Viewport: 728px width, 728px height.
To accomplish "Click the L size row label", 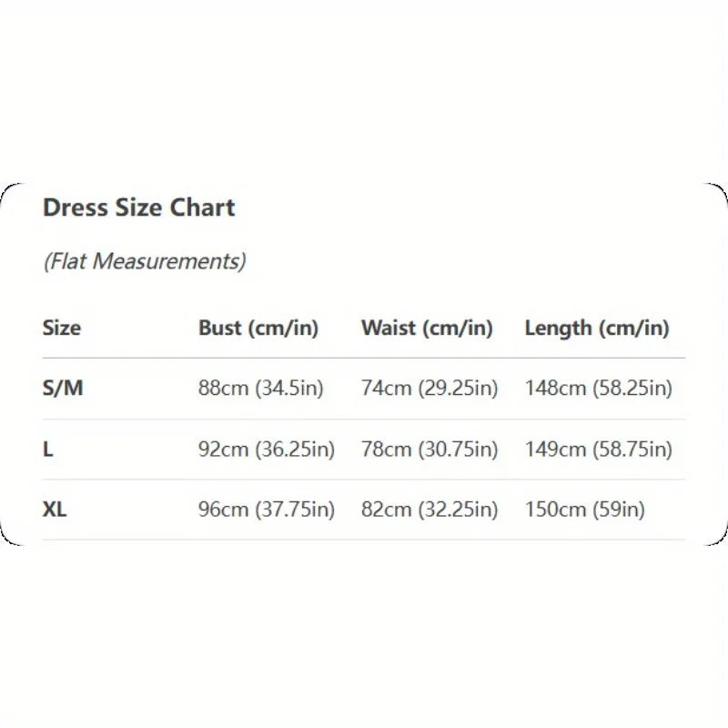I will pos(48,450).
